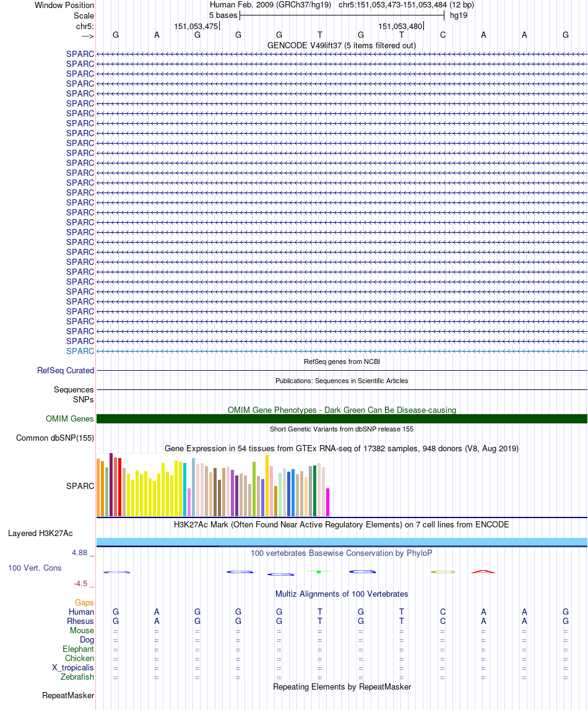Click the T base below 151,053,480 in Human row
The width and height of the screenshot is (588, 710).
[402, 612]
